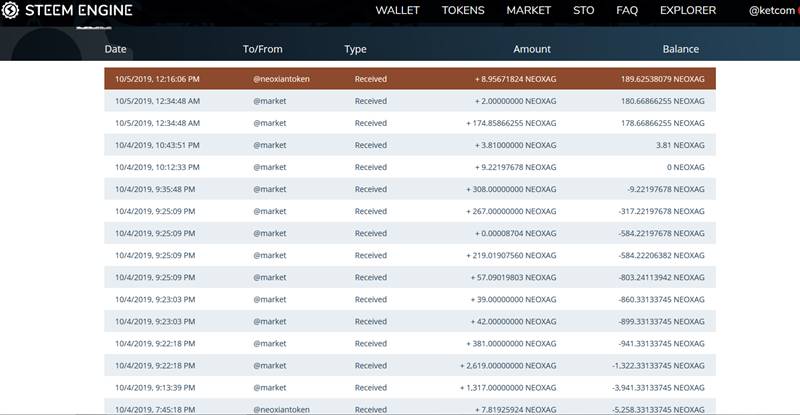Click the + 9.22197678 NEOXAG amount

click(x=515, y=167)
